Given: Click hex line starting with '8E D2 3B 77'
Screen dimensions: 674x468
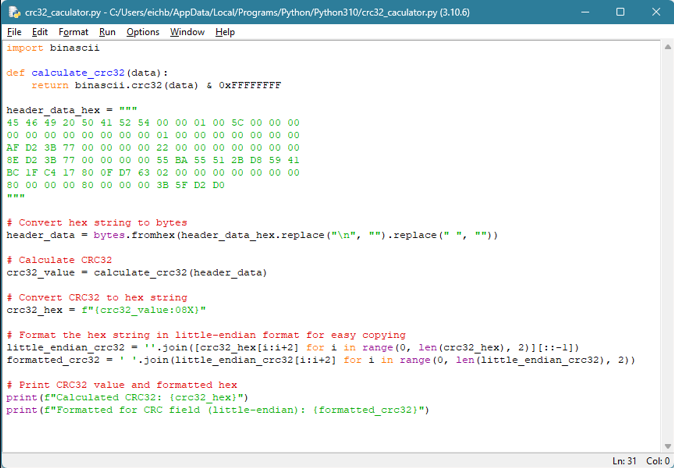Looking at the screenshot, I should tap(153, 160).
